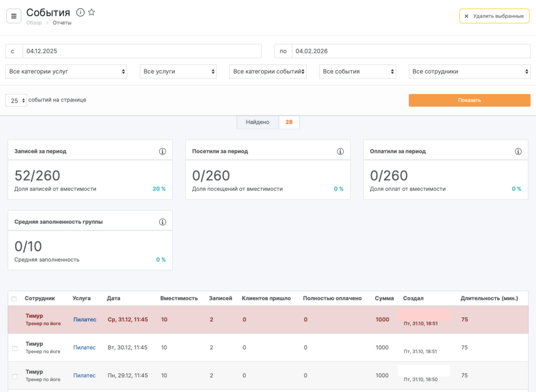
Task: Click the start date field 04.12.2025
Action: pyautogui.click(x=141, y=51)
